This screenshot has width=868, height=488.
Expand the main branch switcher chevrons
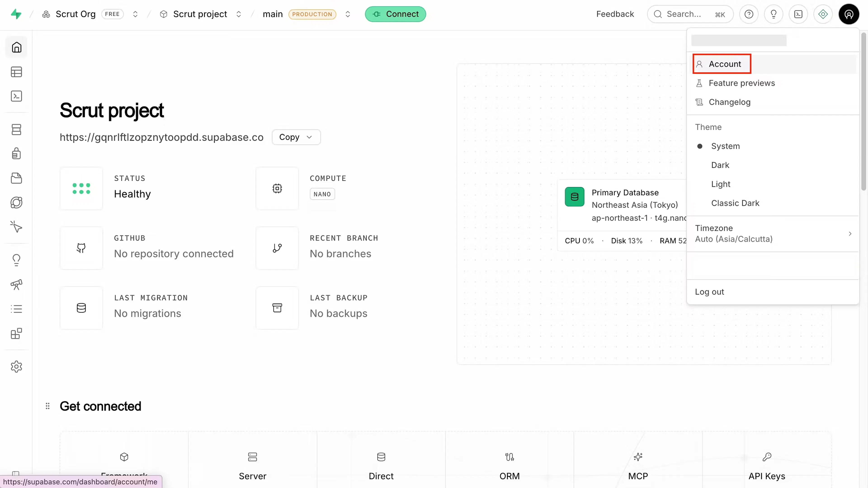coord(348,14)
